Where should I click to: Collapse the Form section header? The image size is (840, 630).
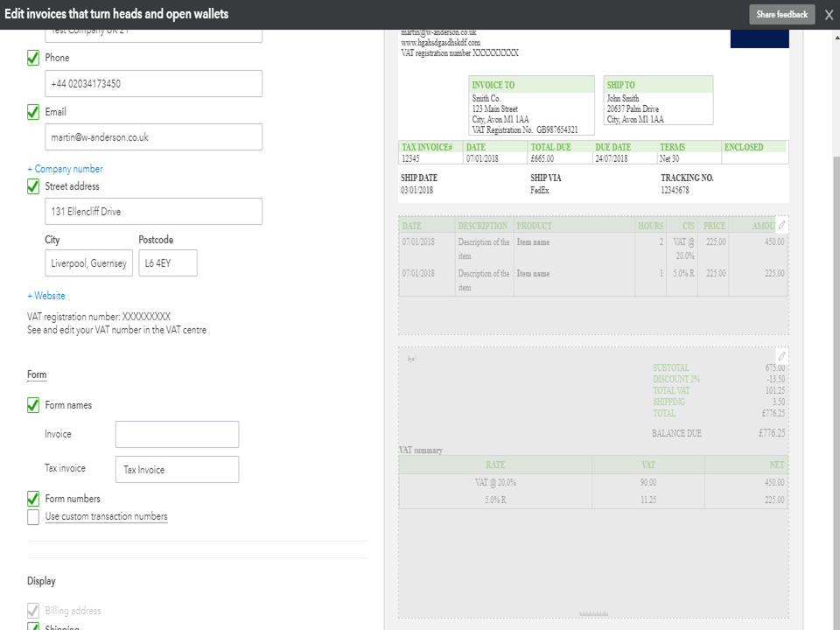click(x=37, y=374)
